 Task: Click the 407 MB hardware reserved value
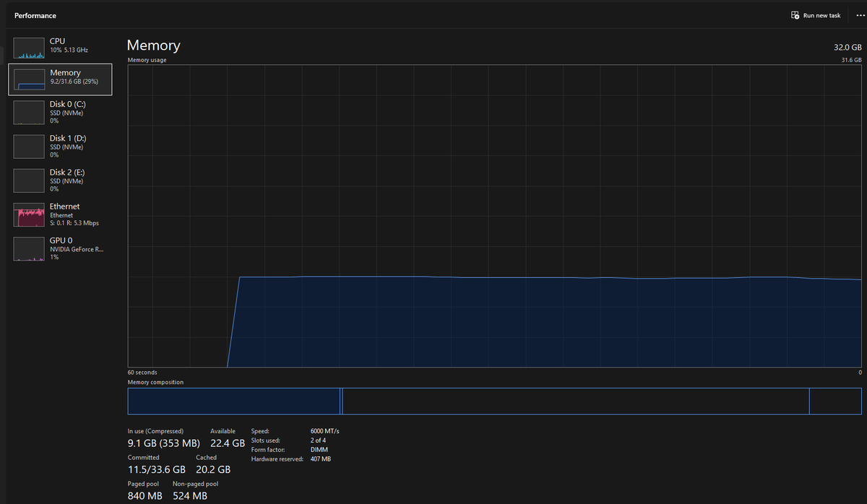pyautogui.click(x=321, y=459)
